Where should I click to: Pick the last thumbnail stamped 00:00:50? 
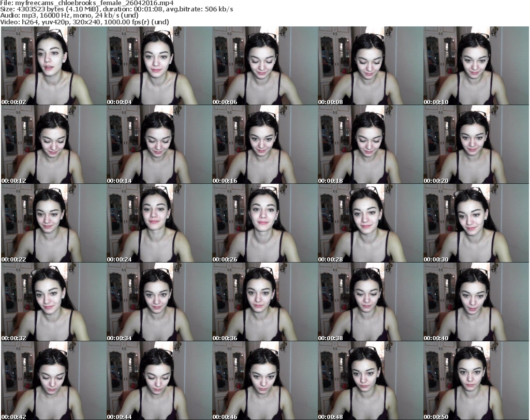point(476,381)
